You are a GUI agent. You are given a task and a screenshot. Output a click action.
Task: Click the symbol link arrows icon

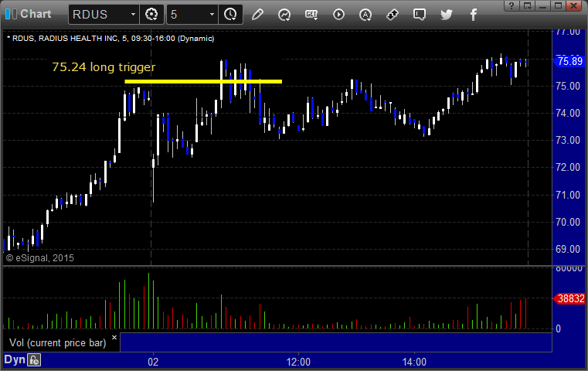point(393,15)
